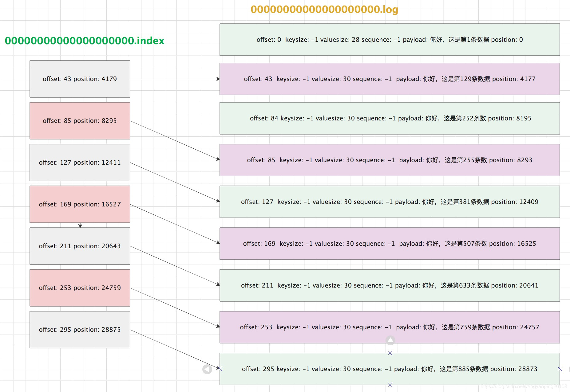Click the left connection point of offset 295 record
The width and height of the screenshot is (570, 392).
[x=220, y=369]
